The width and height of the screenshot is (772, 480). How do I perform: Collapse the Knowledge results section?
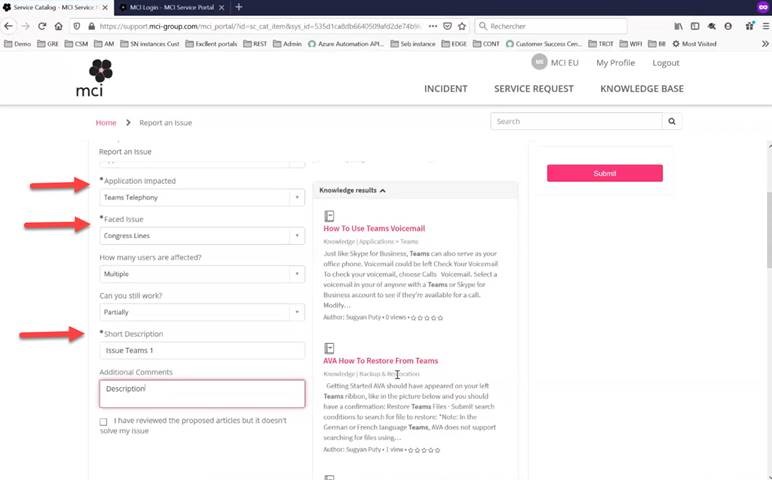click(353, 190)
